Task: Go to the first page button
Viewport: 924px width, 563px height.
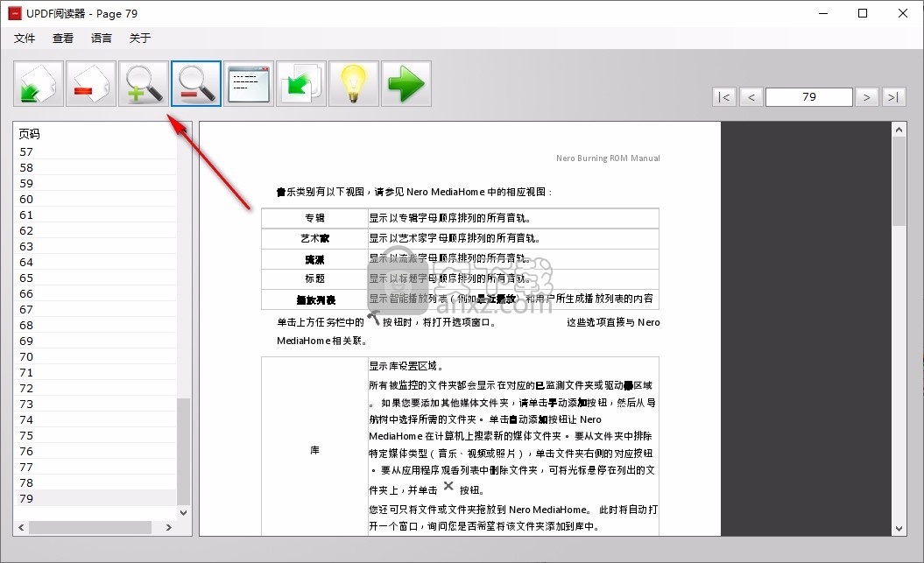Action: pos(723,97)
